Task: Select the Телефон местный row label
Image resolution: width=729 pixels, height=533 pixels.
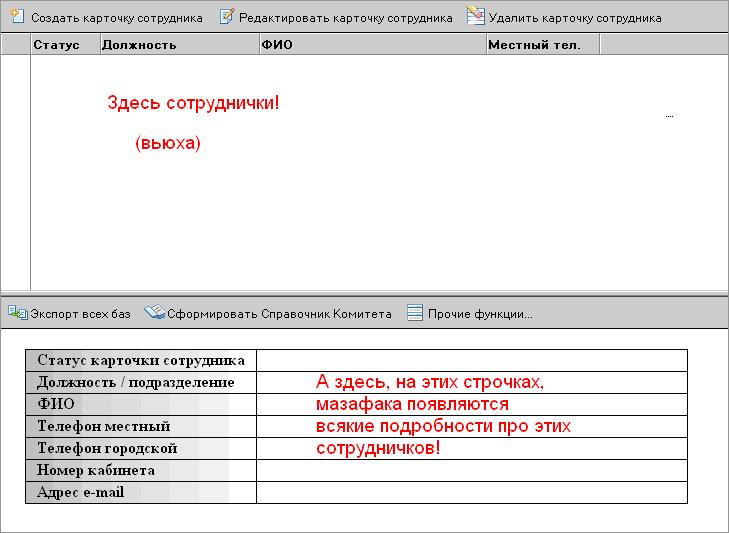Action: 103,426
